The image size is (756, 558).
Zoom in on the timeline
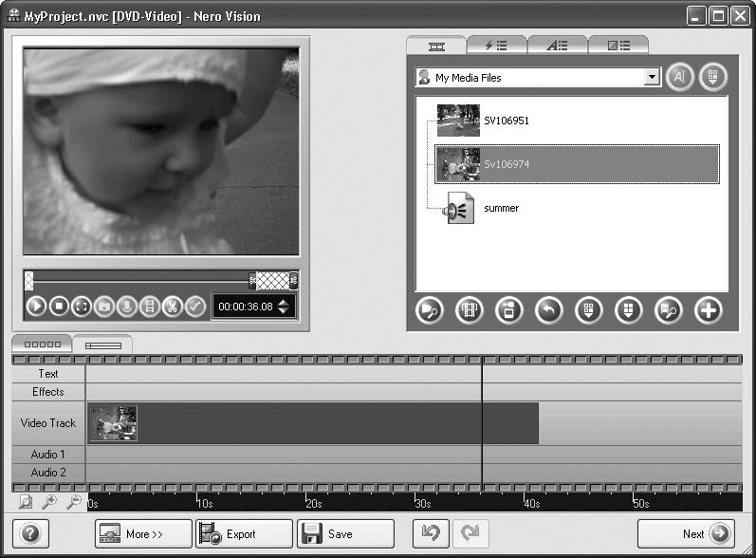pyautogui.click(x=48, y=502)
